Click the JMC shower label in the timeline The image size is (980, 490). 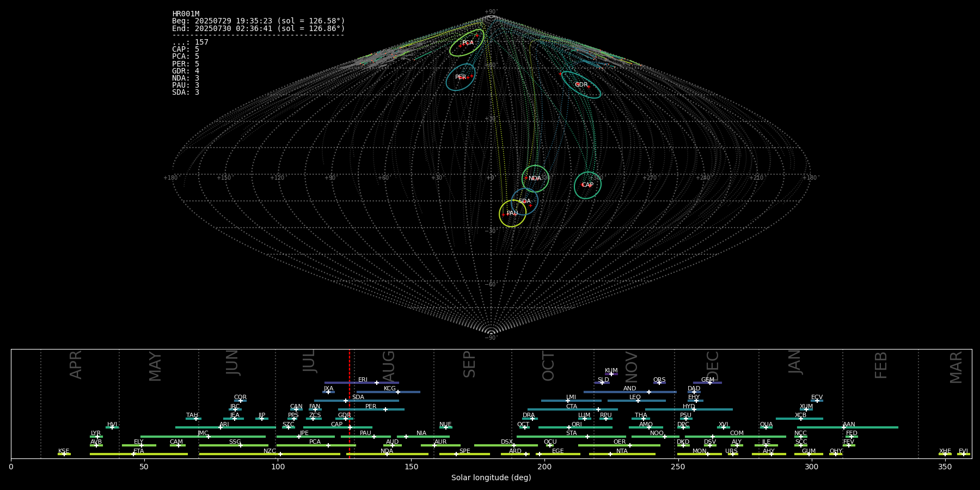pos(203,433)
